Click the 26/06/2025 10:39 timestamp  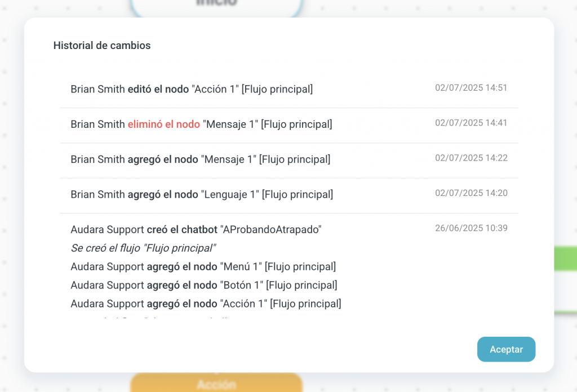pyautogui.click(x=471, y=228)
